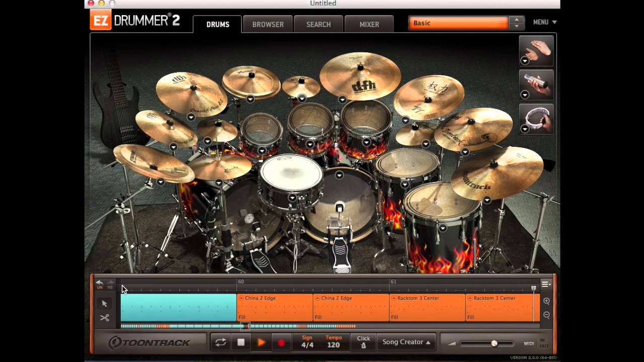Switch to the SEARCH tab
This screenshot has height=362, width=644.
tap(318, 24)
